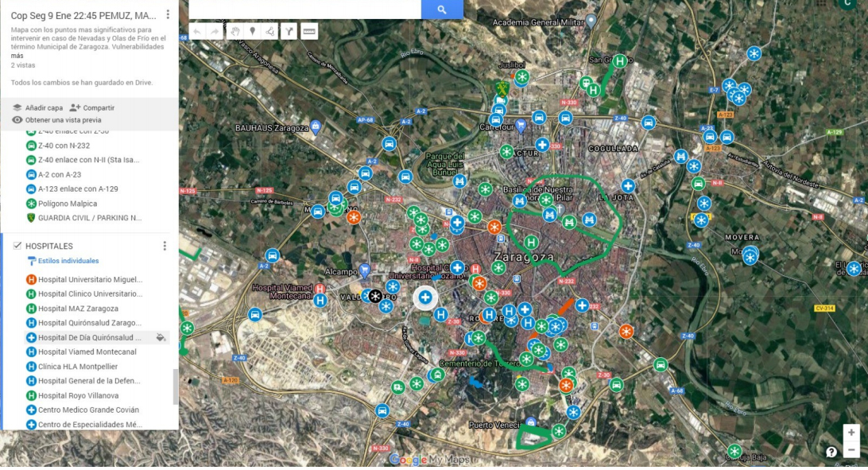Open the HOSPITALES layer options menu
This screenshot has width=868, height=470.
click(x=165, y=247)
